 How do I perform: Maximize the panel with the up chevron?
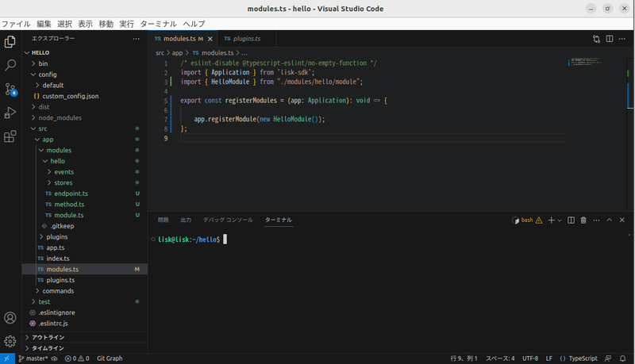(x=609, y=220)
